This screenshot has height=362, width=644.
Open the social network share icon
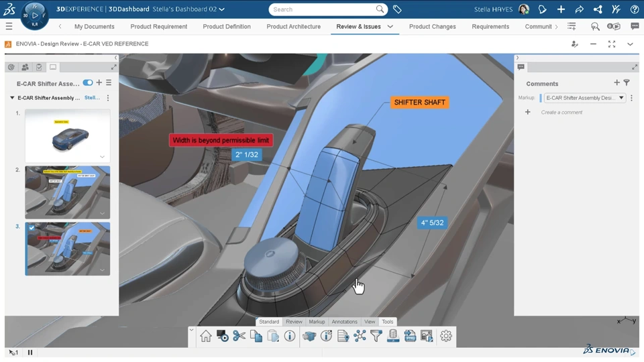tap(598, 9)
